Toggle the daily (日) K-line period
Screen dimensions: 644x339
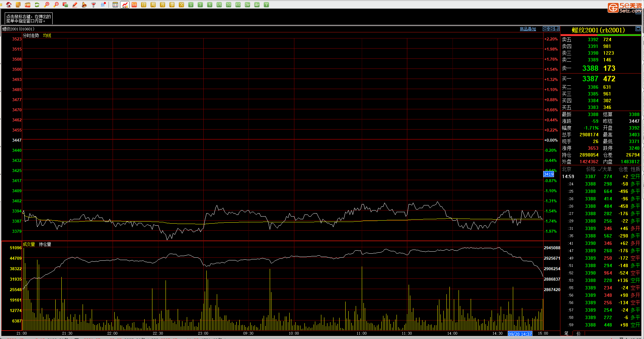coord(144,5)
